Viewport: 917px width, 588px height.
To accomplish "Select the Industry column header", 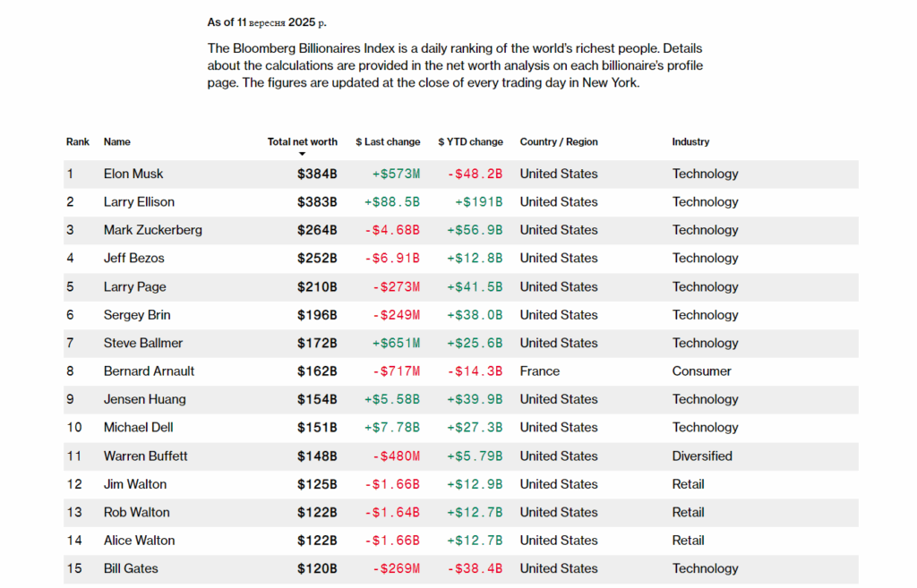I will 690,141.
